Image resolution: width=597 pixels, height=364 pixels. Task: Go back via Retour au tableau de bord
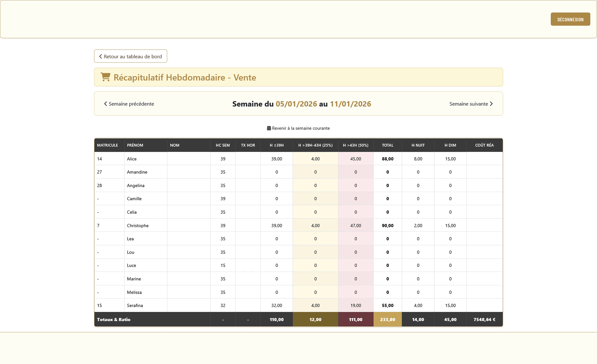tap(131, 56)
